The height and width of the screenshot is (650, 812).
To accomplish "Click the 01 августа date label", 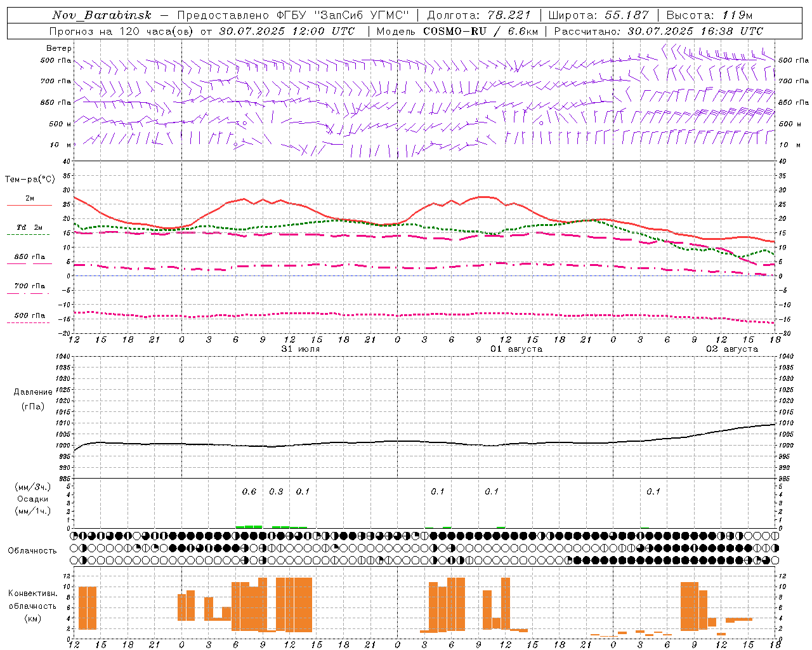I will coord(516,349).
